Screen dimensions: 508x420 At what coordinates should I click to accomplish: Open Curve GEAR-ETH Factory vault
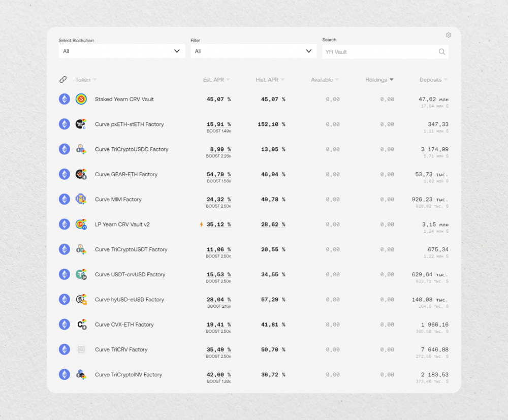[x=126, y=175]
